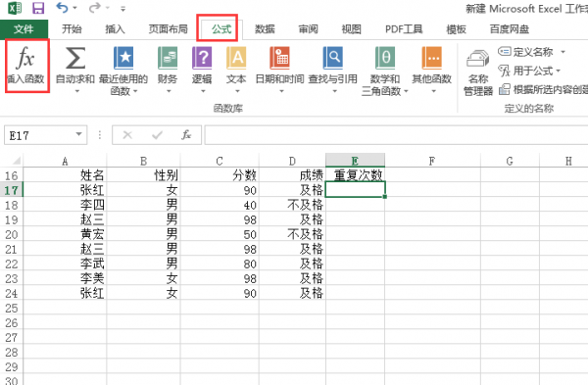Click the AutoSum (自动求和) sigma icon
Viewport: 588px width, 385px height.
click(75, 58)
